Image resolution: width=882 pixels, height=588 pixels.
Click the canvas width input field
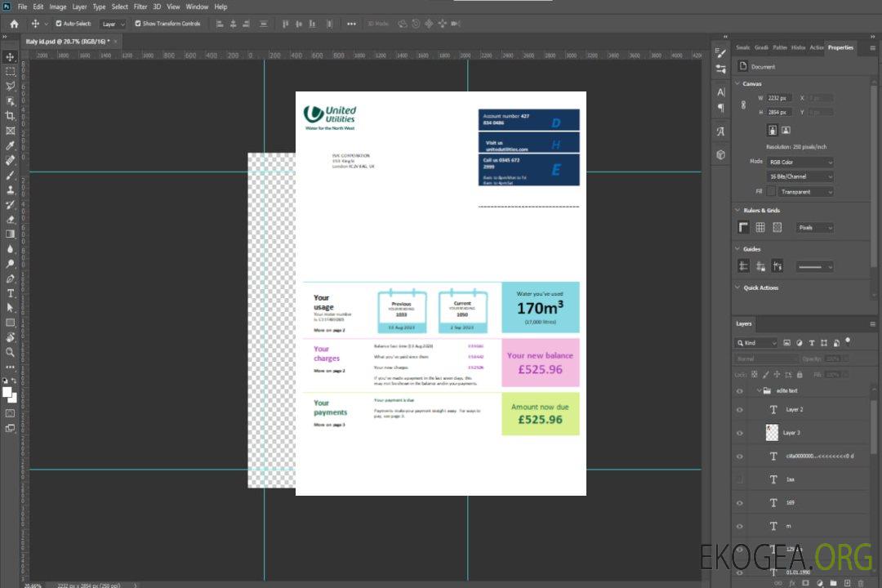tap(779, 98)
